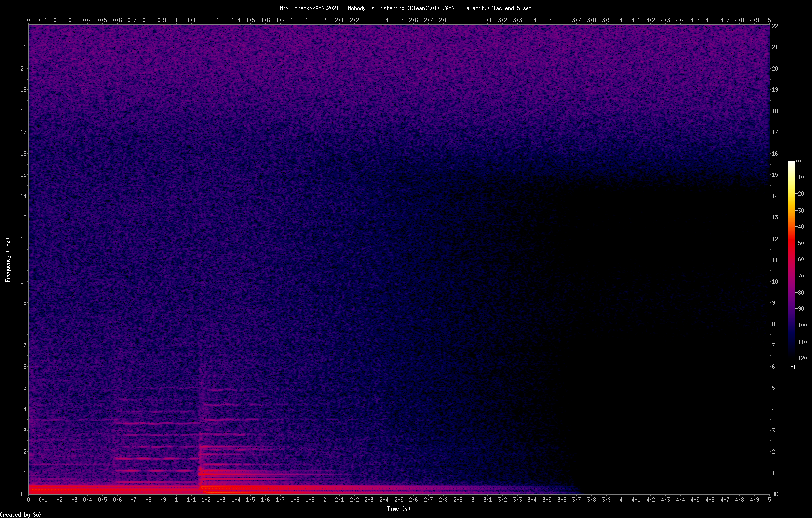Click the "3•7" label on the bottom time axis
This screenshot has height=518, width=812.
tap(576, 500)
